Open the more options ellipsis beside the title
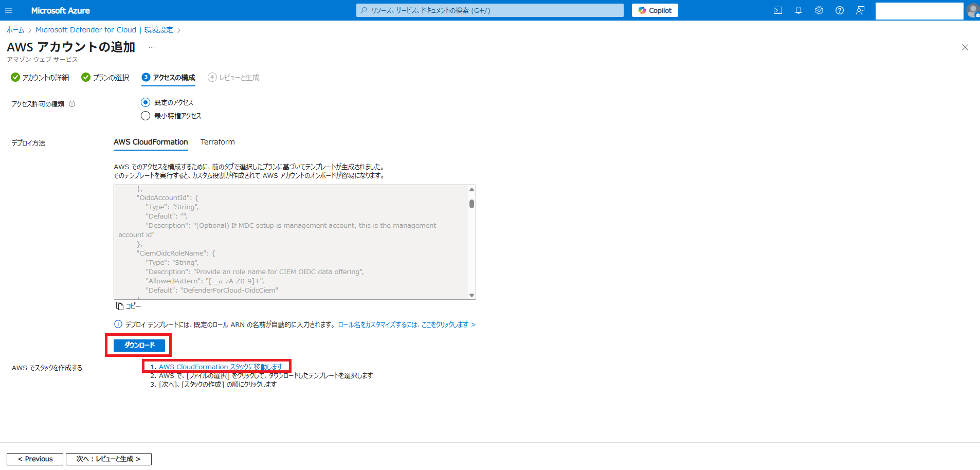This screenshot has height=470, width=980. [152, 47]
